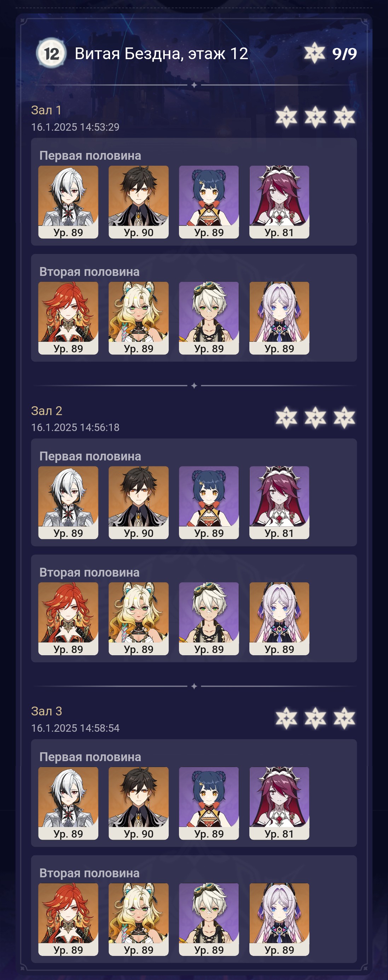
Task: Click red-haired character in Зал 1 second half
Action: click(68, 318)
